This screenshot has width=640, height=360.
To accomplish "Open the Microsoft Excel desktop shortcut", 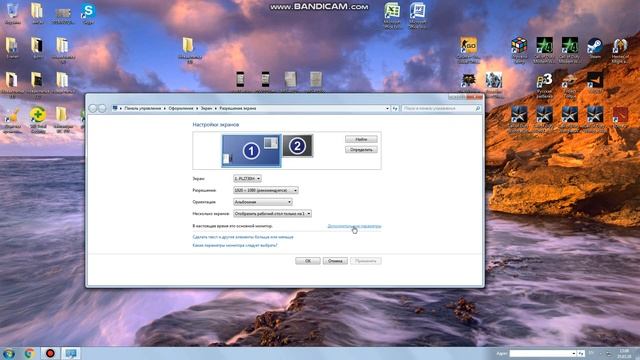I will (x=392, y=15).
